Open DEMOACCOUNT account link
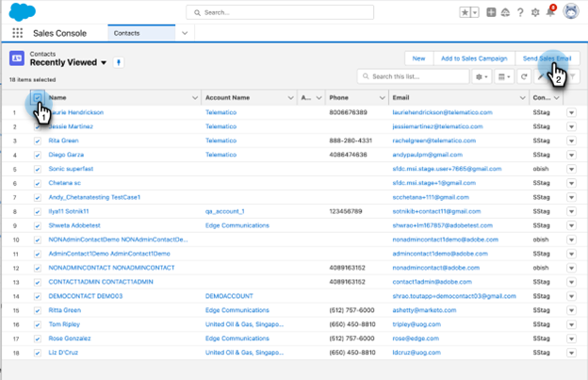 click(x=229, y=296)
